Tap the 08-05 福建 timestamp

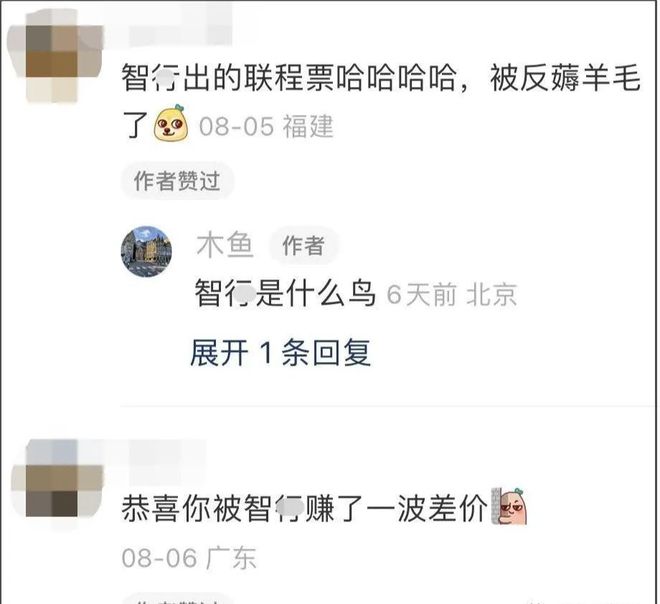[x=266, y=126]
